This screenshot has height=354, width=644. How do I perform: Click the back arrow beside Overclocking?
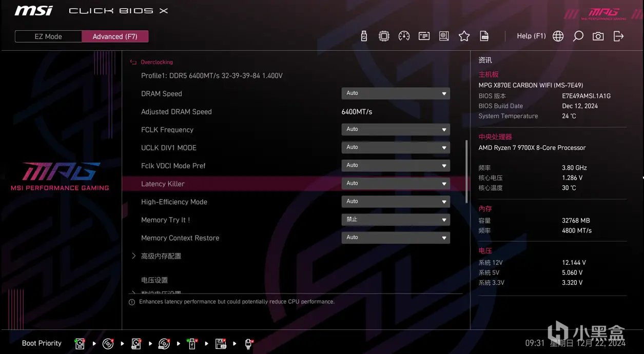[x=133, y=62]
